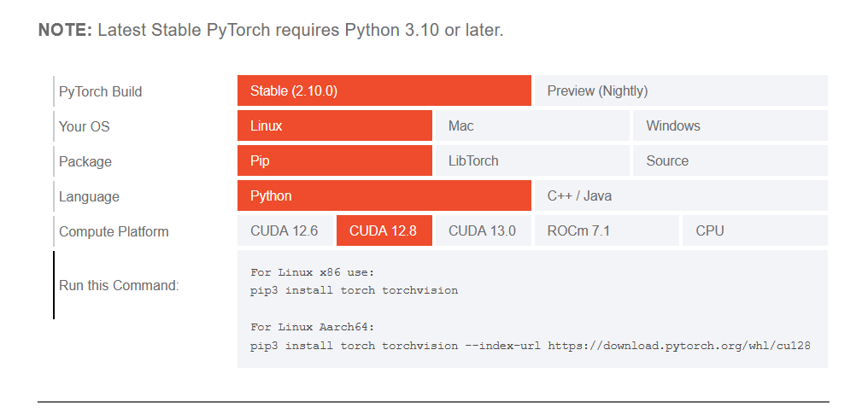The image size is (868, 414).
Task: Select the Pip package option
Action: (x=334, y=160)
